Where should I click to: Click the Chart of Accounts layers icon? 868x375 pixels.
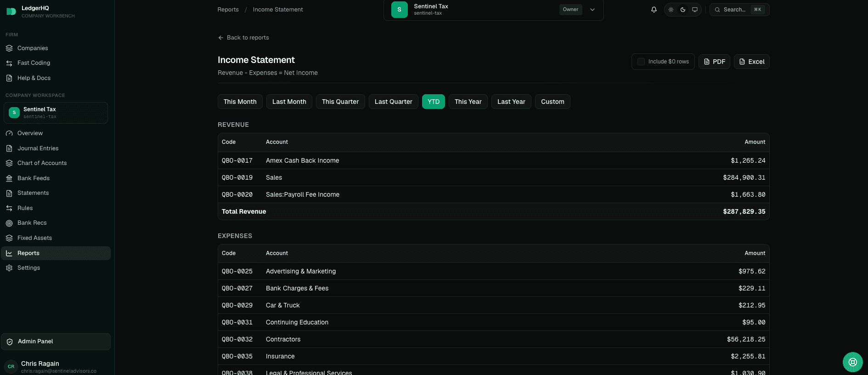[x=9, y=163]
